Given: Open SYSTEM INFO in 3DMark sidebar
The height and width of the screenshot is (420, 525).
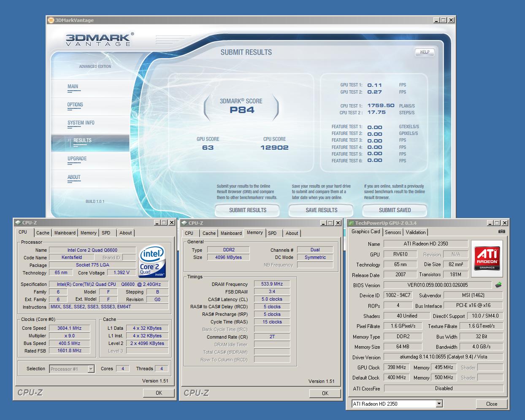Looking at the screenshot, I should (x=81, y=123).
